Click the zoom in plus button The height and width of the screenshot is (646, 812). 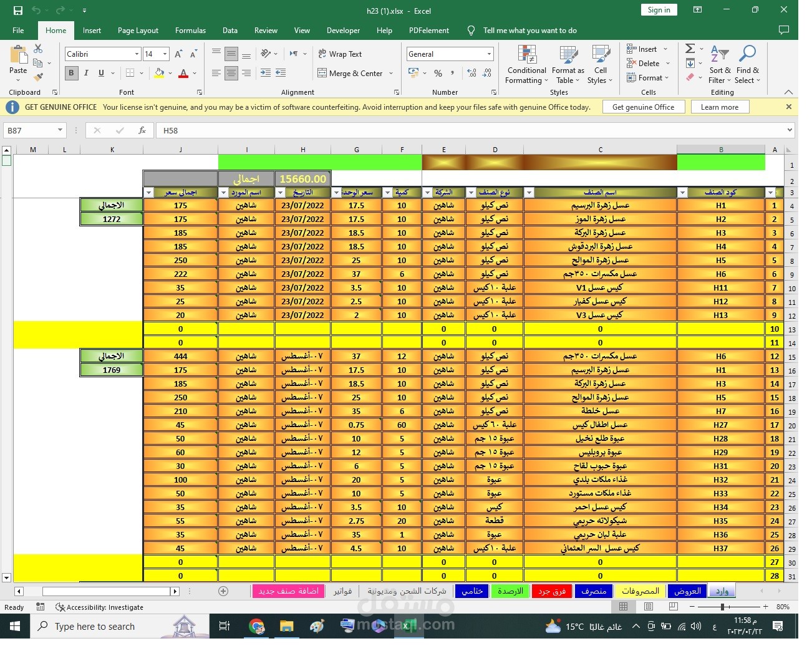click(765, 606)
